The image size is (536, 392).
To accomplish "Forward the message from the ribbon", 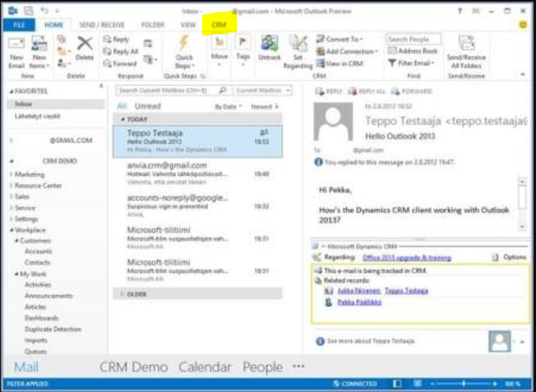I will coord(120,63).
